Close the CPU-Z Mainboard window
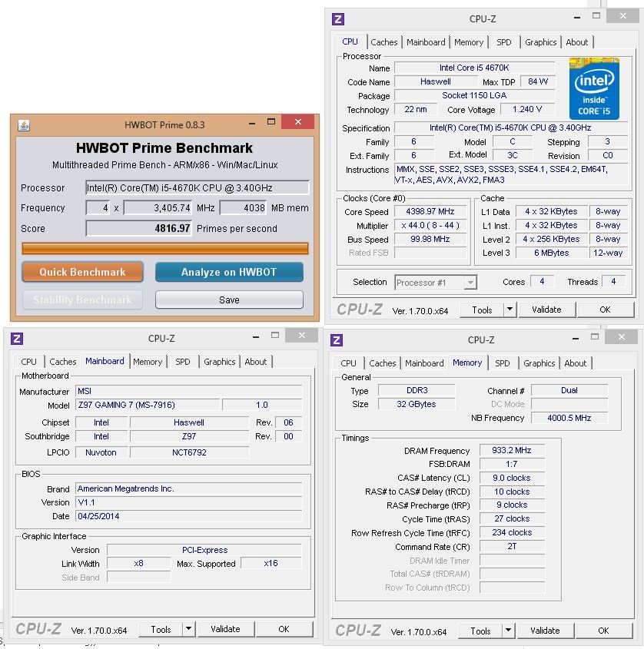 tap(302, 336)
